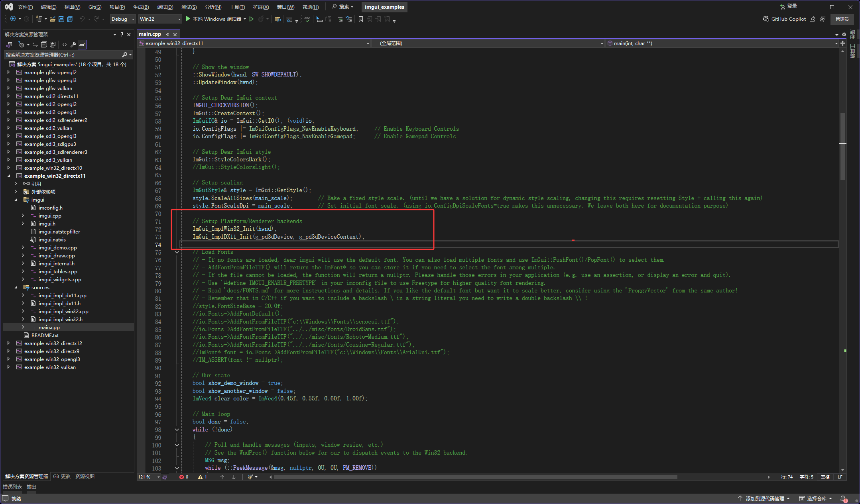Click Collapse All icon in Solution Explorer

[x=44, y=45]
